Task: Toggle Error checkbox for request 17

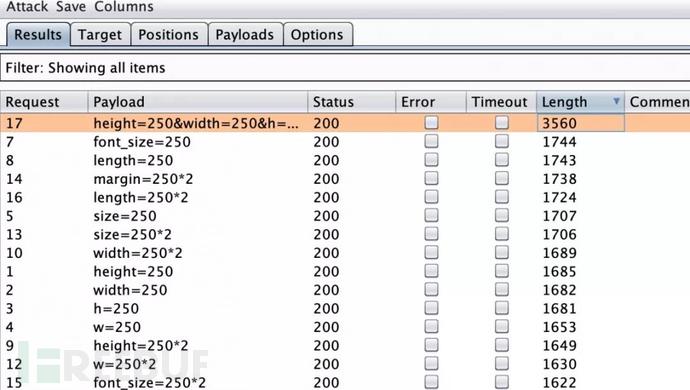Action: point(431,122)
